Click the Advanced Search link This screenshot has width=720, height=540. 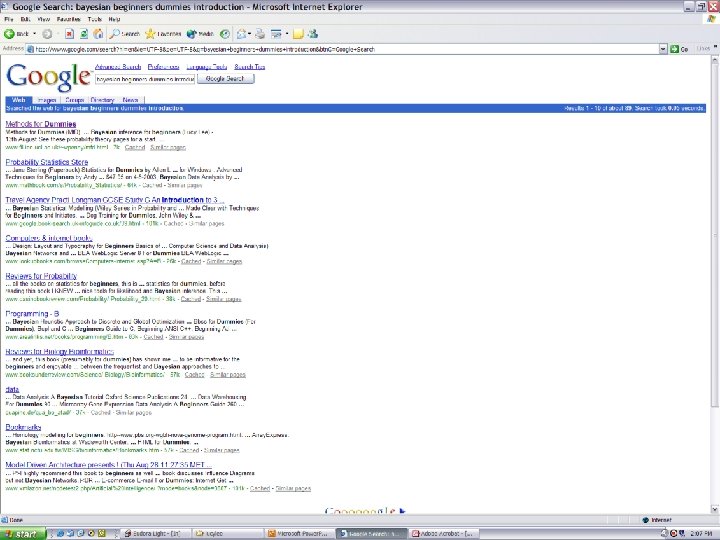(x=118, y=67)
